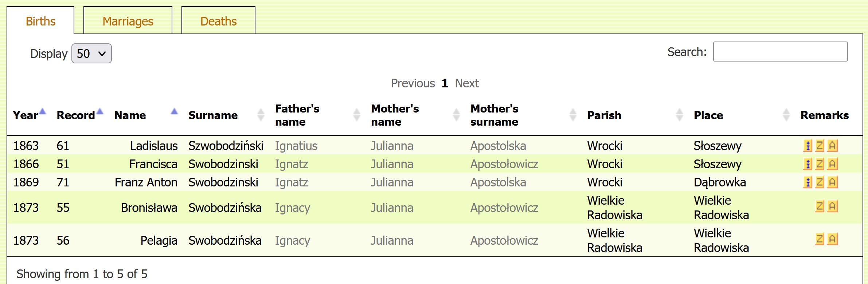
Task: Click the info icon for Ladislaus record
Action: click(x=808, y=146)
